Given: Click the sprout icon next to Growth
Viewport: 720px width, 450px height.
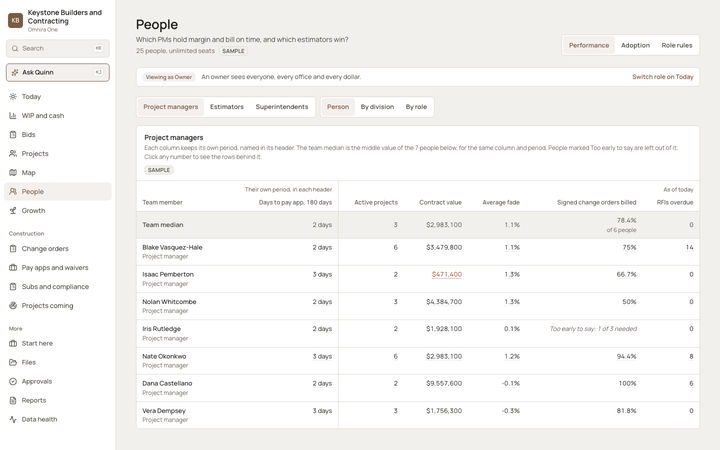Looking at the screenshot, I should pyautogui.click(x=13, y=211).
